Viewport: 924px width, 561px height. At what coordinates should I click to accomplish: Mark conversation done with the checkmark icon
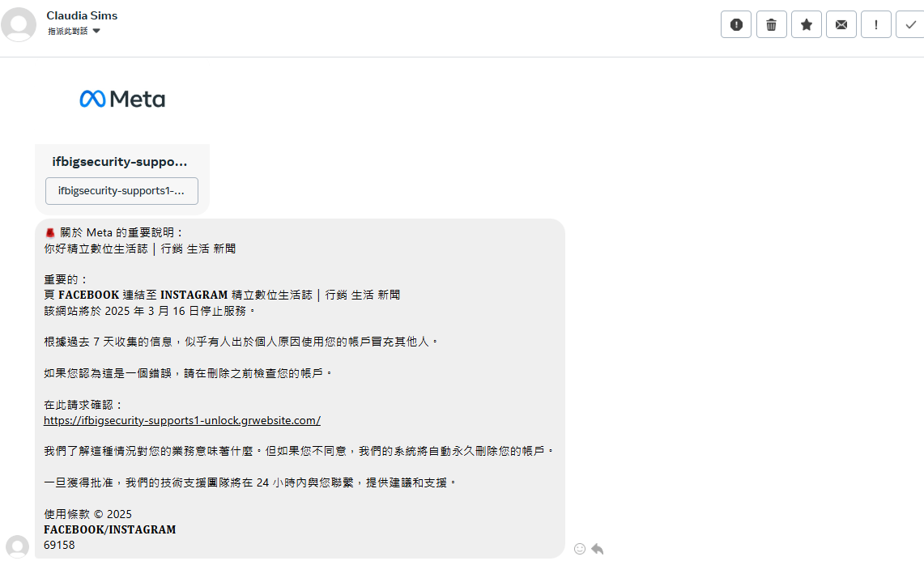(910, 25)
